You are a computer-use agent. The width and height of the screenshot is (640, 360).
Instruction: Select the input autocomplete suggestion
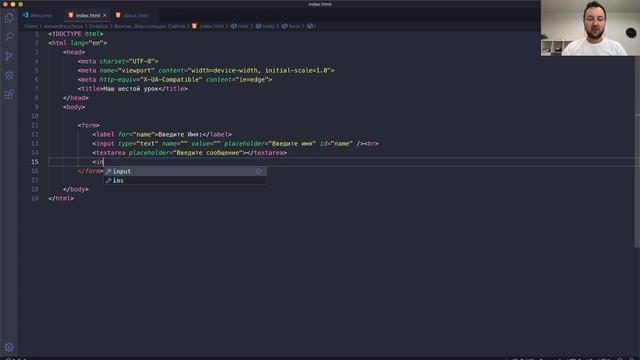tap(185, 171)
